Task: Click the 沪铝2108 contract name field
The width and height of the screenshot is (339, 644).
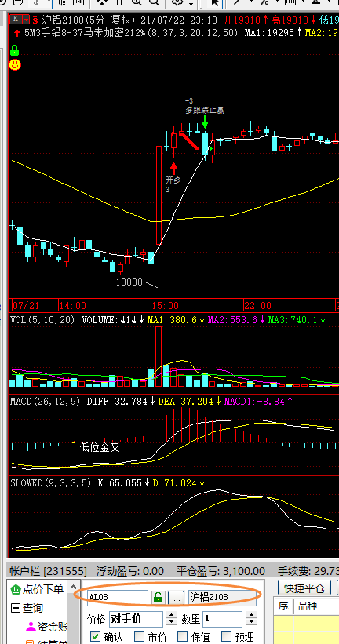Action: click(x=222, y=597)
